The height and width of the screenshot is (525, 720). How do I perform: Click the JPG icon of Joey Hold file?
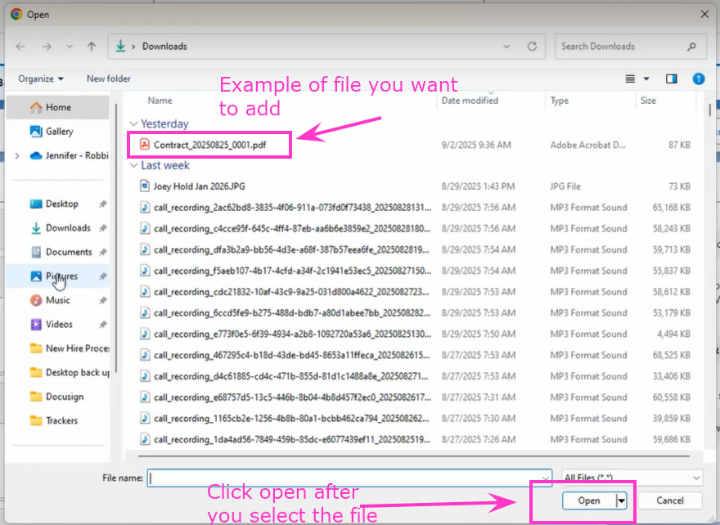click(x=145, y=186)
